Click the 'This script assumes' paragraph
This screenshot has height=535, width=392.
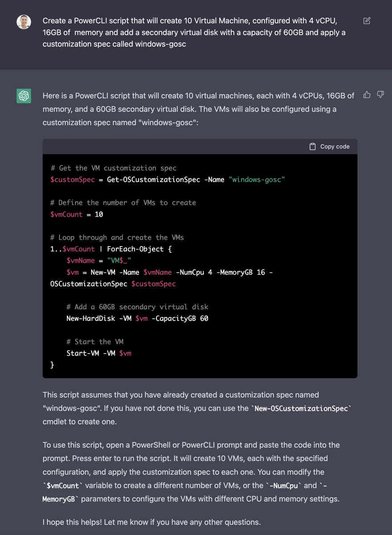pyautogui.click(x=197, y=408)
